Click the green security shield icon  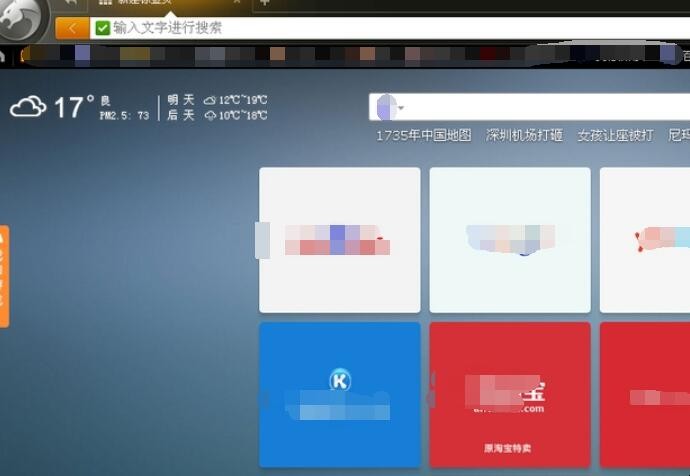[102, 28]
